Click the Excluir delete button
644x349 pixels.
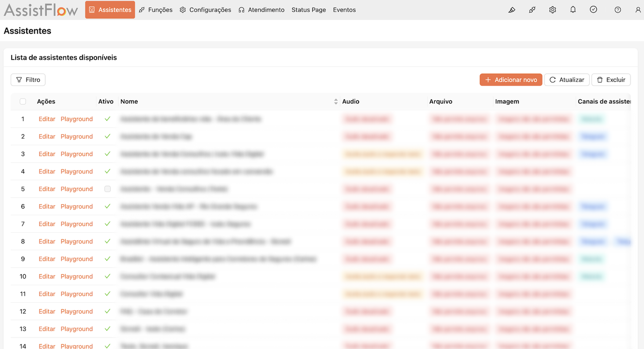(x=611, y=79)
